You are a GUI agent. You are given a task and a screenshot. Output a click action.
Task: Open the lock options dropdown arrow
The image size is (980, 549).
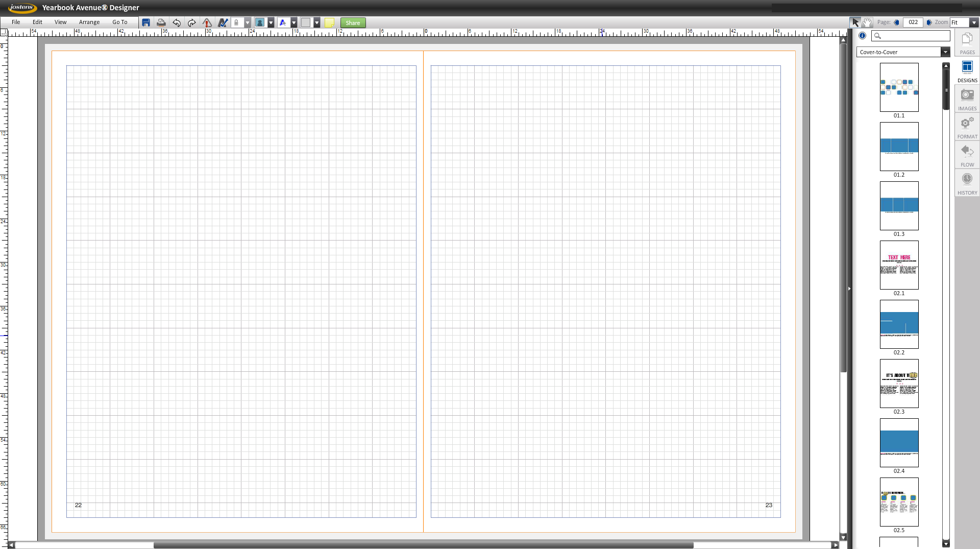point(248,22)
